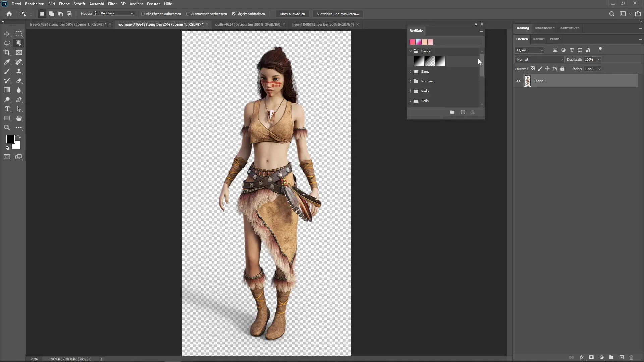Open the Edit Toolbar ellipsis menu
This screenshot has width=644, height=362.
coord(19,128)
